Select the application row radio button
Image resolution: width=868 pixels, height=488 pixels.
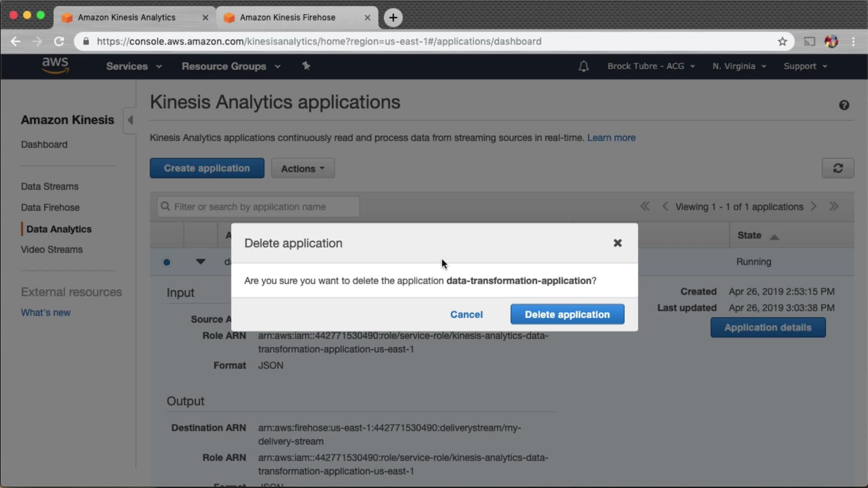(x=167, y=262)
